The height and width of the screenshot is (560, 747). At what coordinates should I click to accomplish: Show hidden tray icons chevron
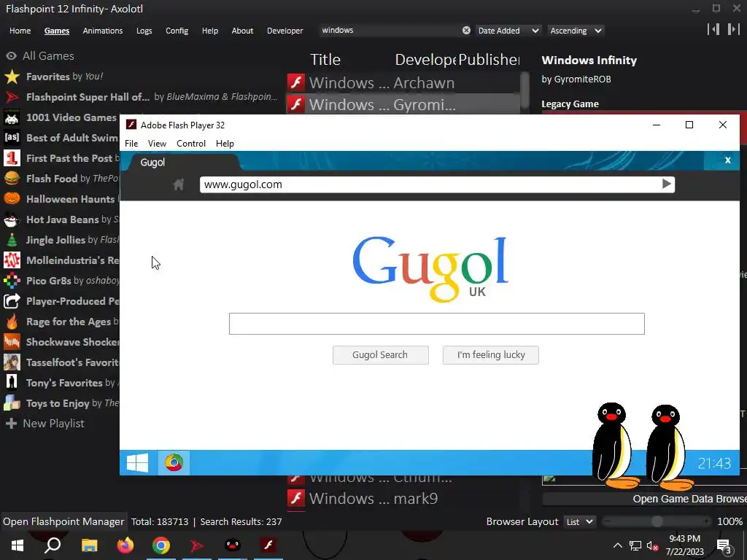coord(617,545)
